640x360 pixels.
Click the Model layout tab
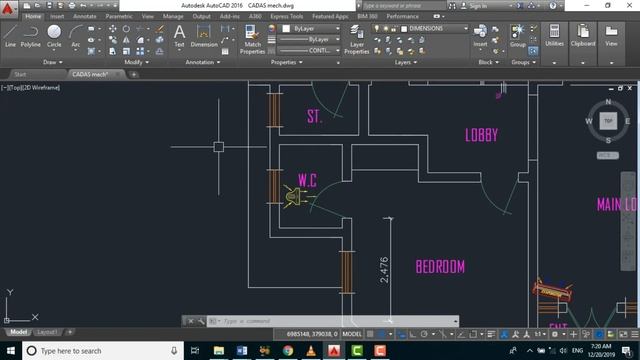18,332
